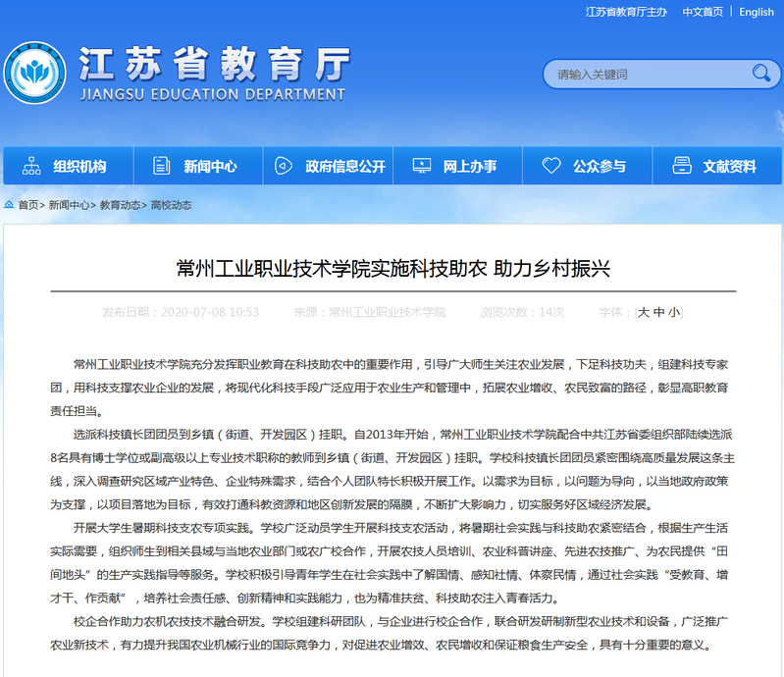Click the 来源：常州工业职业技术学院 text
Screen dimensions: 784x677
(x=370, y=313)
